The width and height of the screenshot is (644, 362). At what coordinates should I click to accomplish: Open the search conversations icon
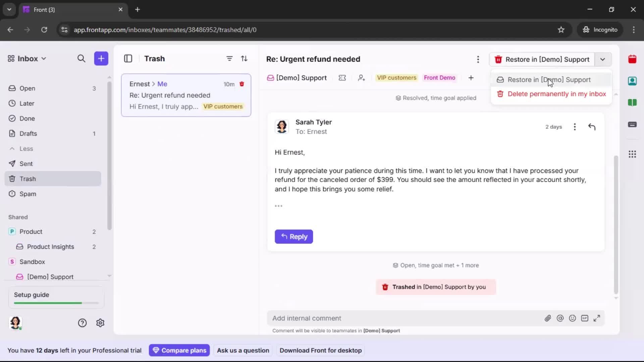(x=81, y=58)
